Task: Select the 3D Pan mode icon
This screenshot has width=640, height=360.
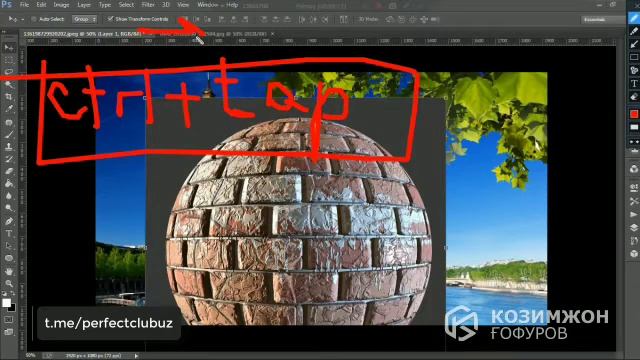Action: coord(413,19)
